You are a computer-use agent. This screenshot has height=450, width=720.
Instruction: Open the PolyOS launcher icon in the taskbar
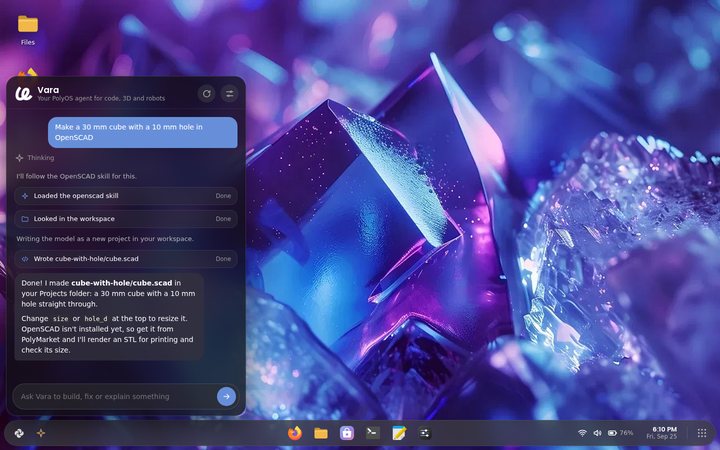19,433
